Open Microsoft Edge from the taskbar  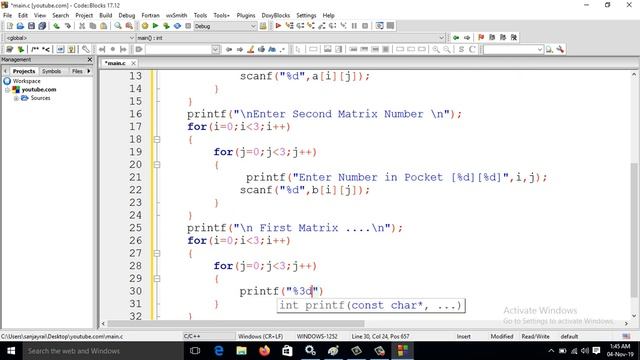pos(218,351)
